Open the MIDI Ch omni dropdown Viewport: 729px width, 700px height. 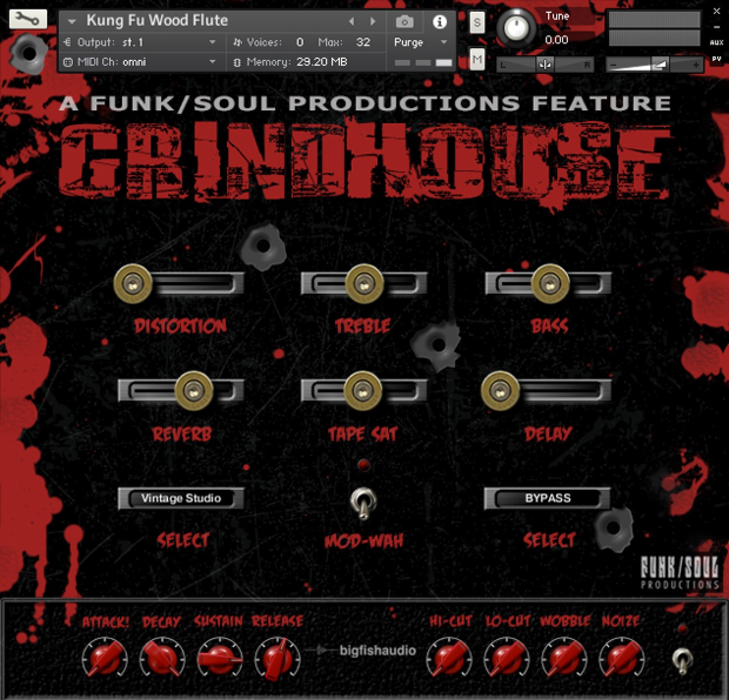tap(140, 62)
